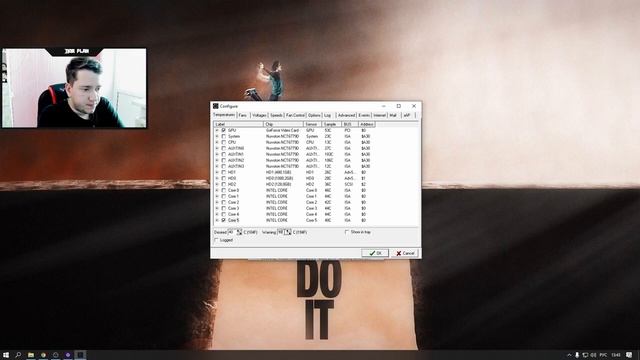The image size is (640, 360).
Task: Check the AUXTIN0 checkbox
Action: tap(223, 148)
